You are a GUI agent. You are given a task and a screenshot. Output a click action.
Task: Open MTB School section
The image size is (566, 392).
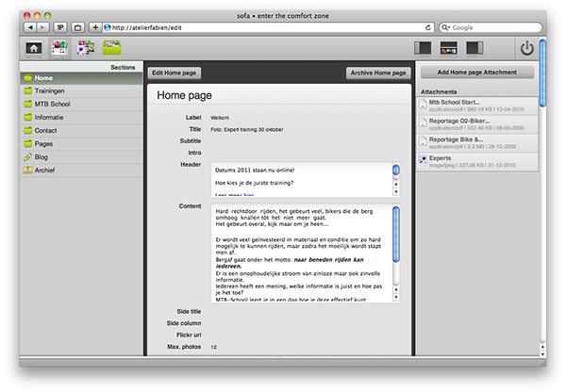81,104
